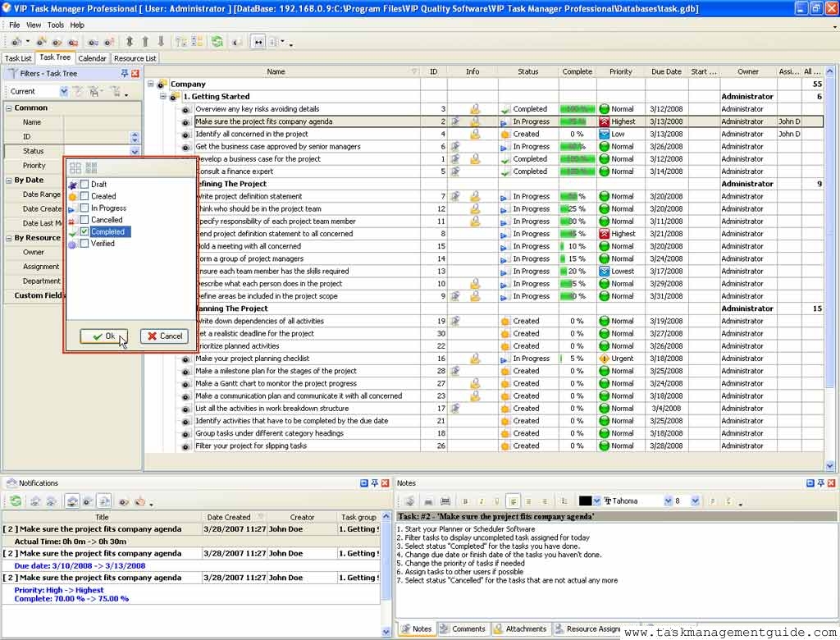Click the green Refresh icon in main toolbar
Image resolution: width=840 pixels, height=640 pixels.
tap(217, 42)
